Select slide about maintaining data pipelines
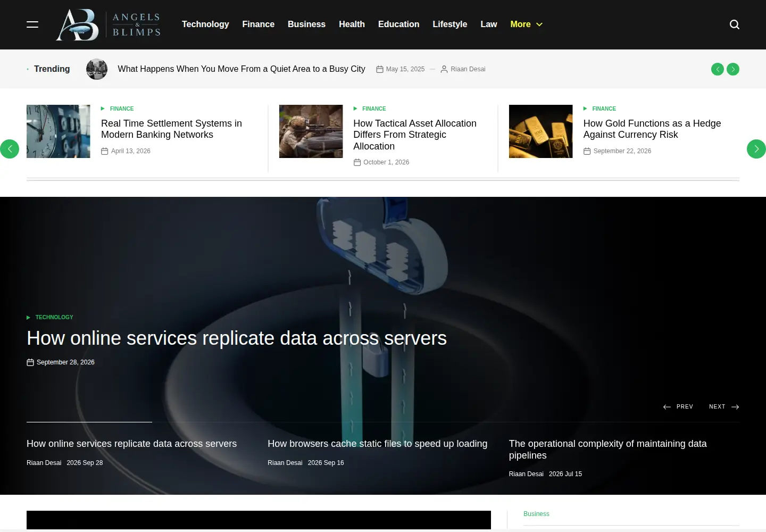 point(608,450)
